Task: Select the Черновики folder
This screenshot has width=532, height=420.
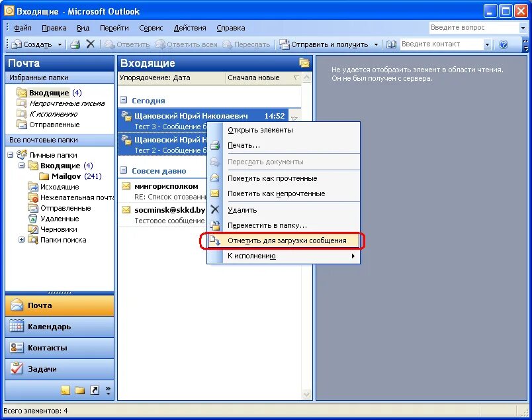Action: 52,229
